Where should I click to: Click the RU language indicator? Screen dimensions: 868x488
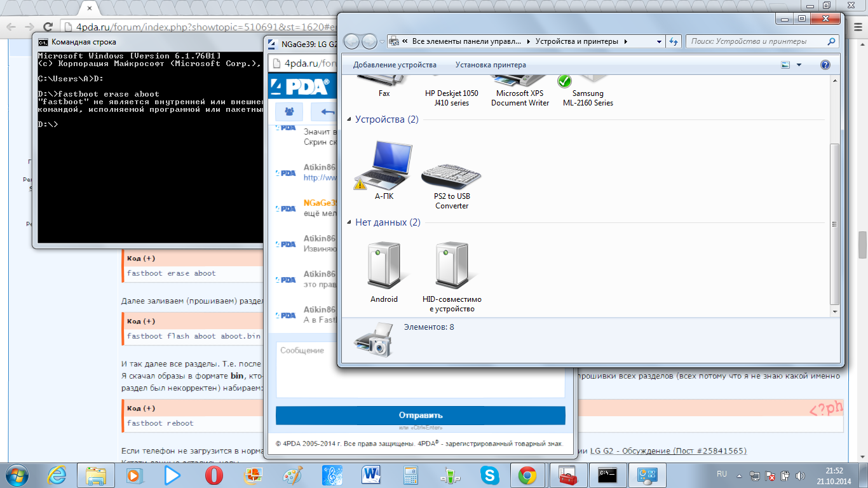(722, 474)
